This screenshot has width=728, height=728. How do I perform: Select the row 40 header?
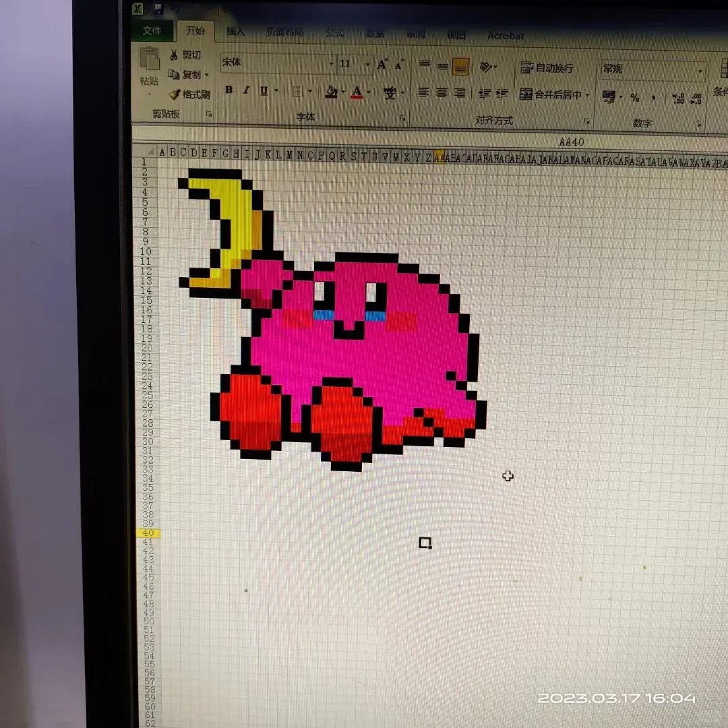point(148,533)
